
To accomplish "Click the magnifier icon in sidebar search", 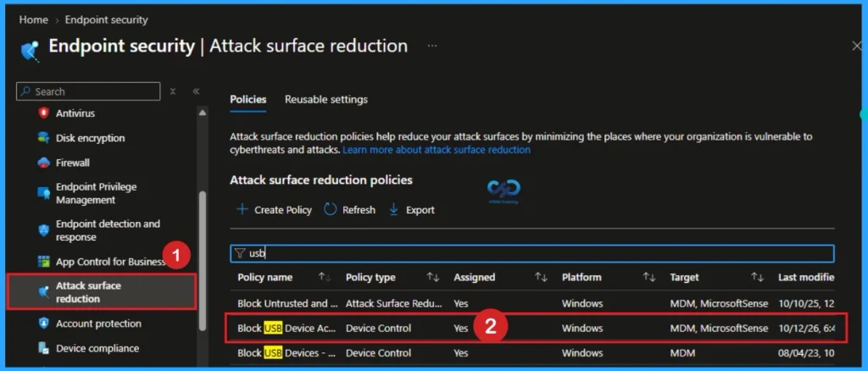I will (x=25, y=91).
